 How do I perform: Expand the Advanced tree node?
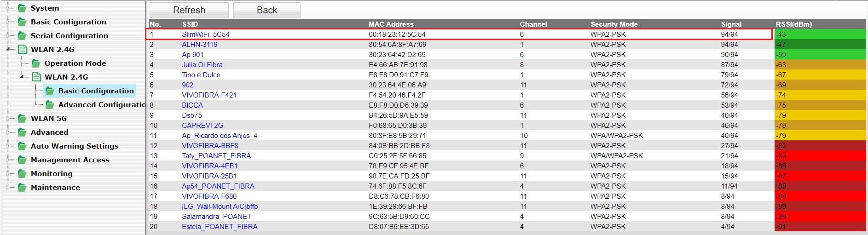pyautogui.click(x=8, y=132)
